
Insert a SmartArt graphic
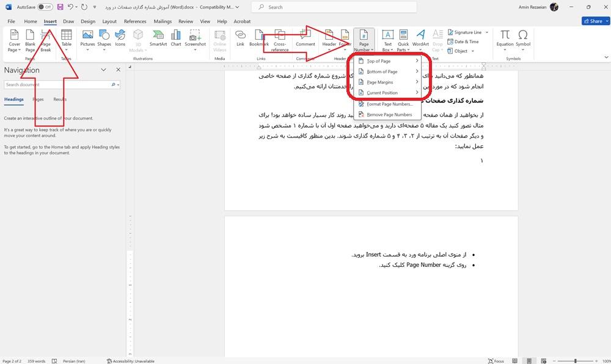pos(158,38)
